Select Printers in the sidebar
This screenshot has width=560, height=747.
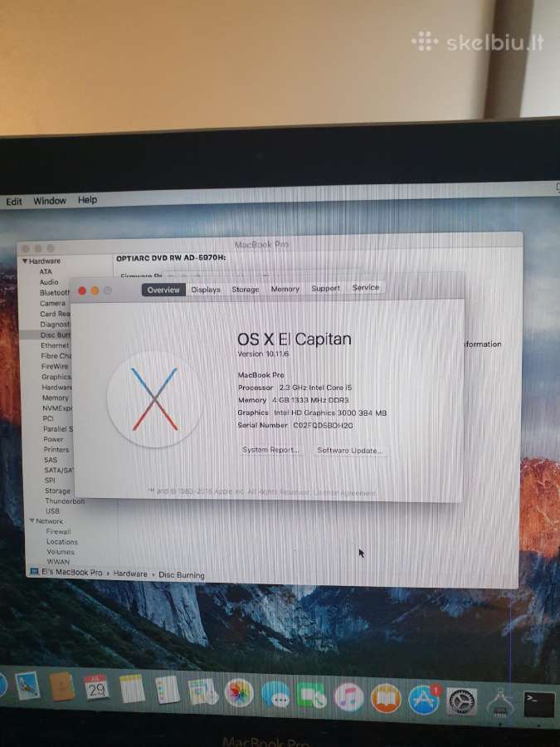click(56, 449)
